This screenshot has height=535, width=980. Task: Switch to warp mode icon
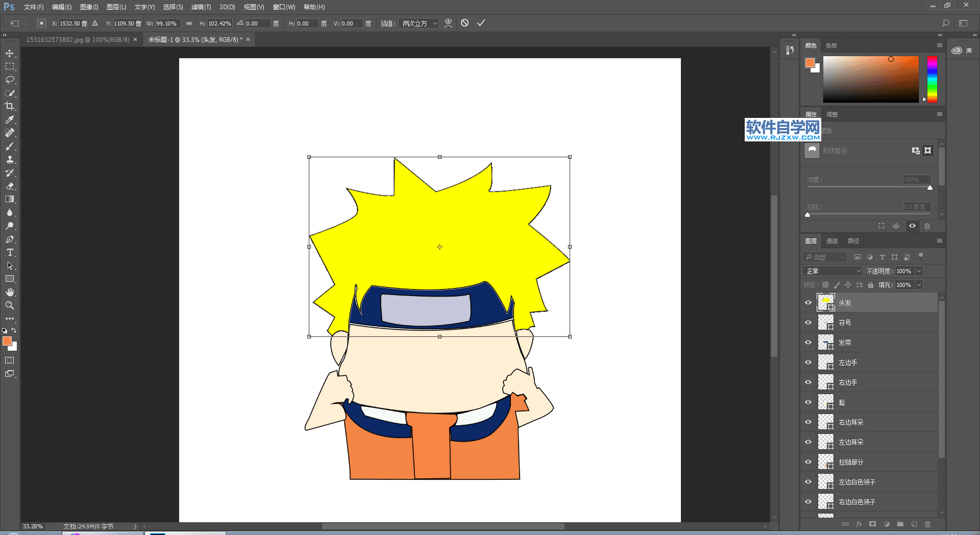(x=448, y=23)
